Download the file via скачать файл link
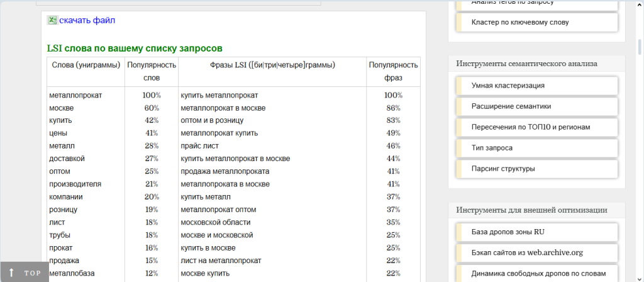This screenshot has height=282, width=644. pos(87,20)
